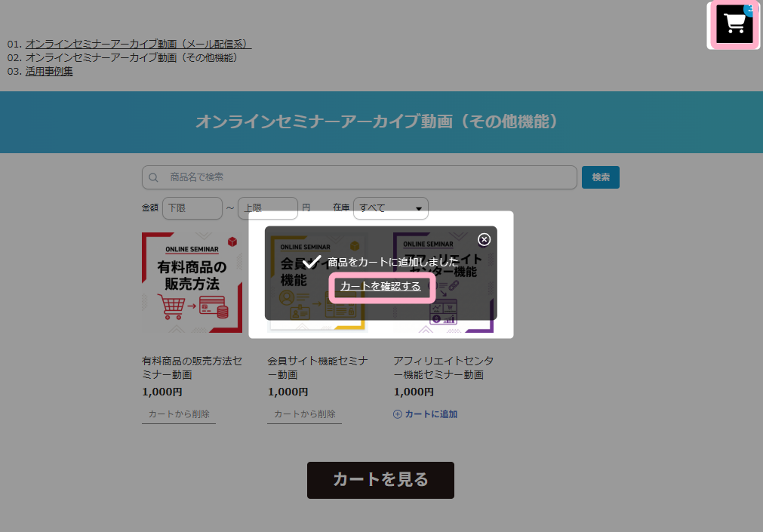Open the 会員サイト機能 seminar thumbnail
Image resolution: width=763 pixels, height=532 pixels.
click(317, 282)
